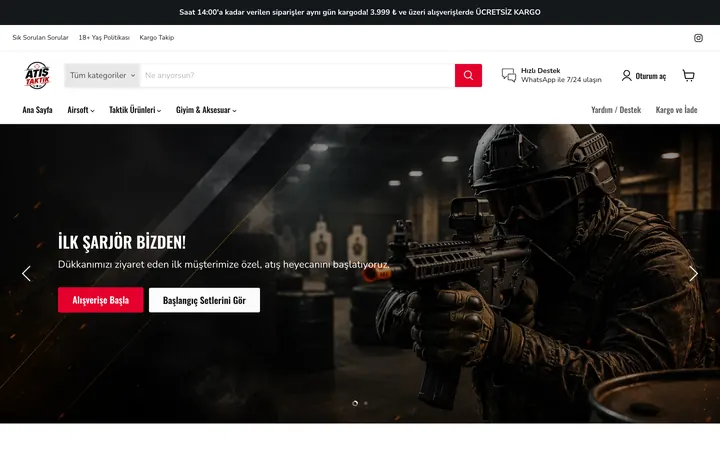The height and width of the screenshot is (450, 720).
Task: Click Başlangıç Setlerini Gör button
Action: tap(204, 300)
